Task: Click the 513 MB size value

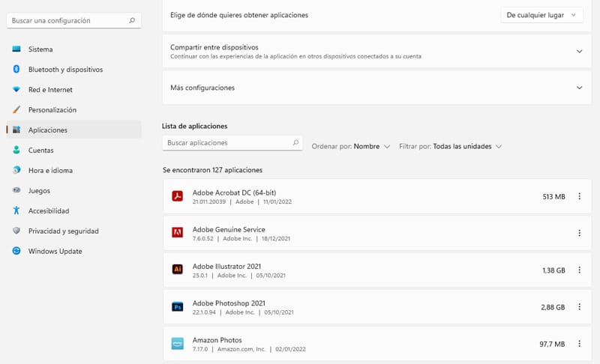Action: pos(553,196)
